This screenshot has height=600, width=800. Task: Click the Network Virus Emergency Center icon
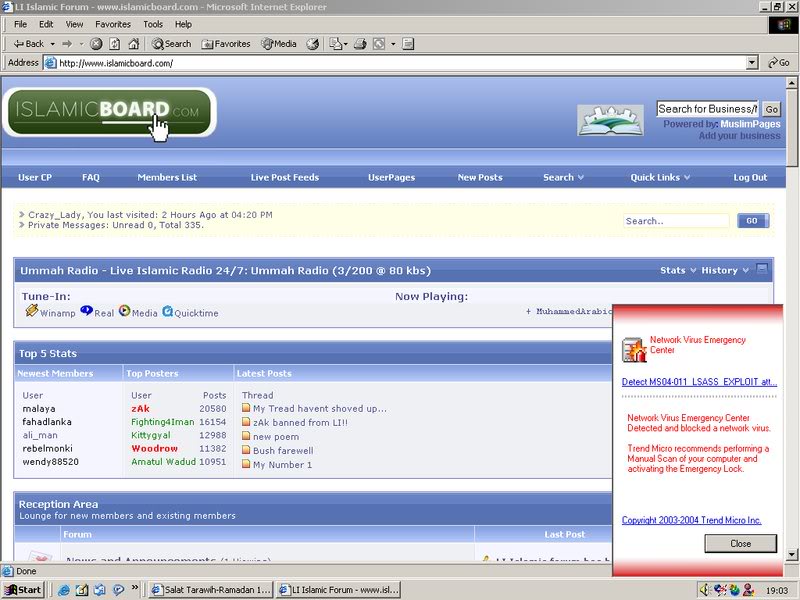634,350
